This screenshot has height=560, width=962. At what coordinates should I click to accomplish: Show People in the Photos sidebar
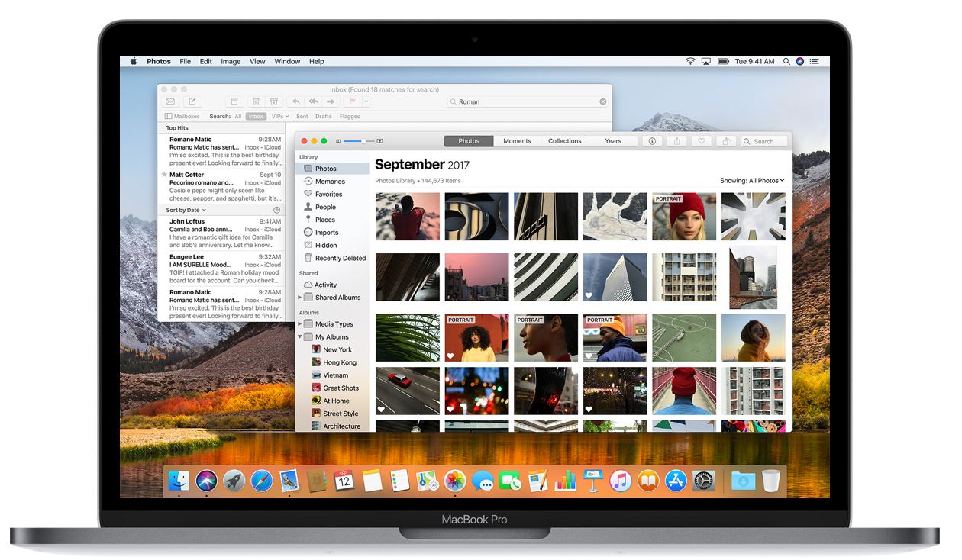[326, 207]
